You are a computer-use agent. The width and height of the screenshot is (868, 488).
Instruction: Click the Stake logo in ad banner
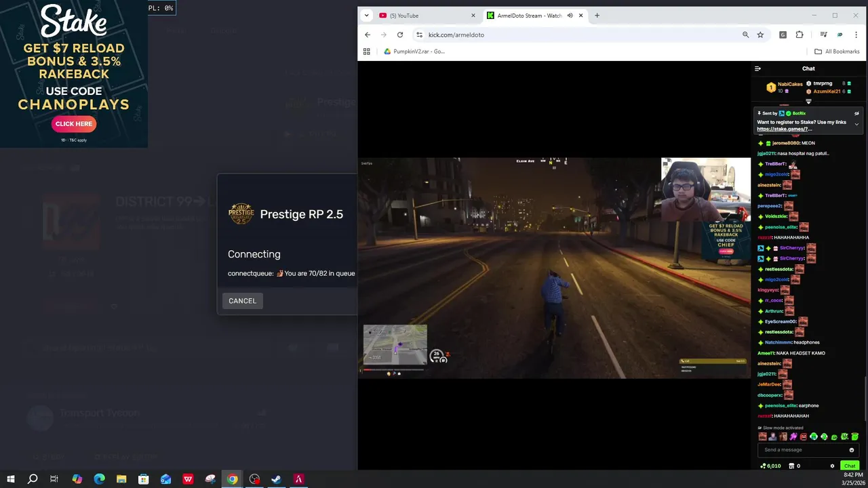tap(74, 21)
